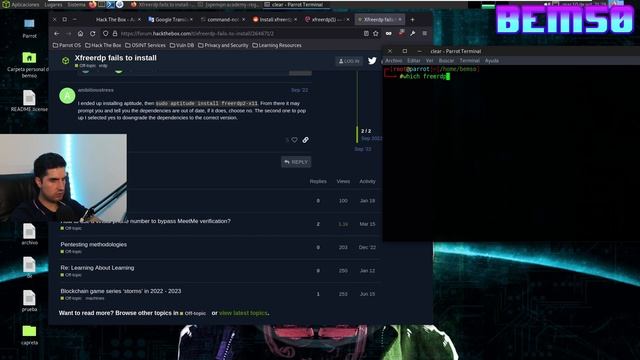Switch to Google Translate tab

(170, 19)
